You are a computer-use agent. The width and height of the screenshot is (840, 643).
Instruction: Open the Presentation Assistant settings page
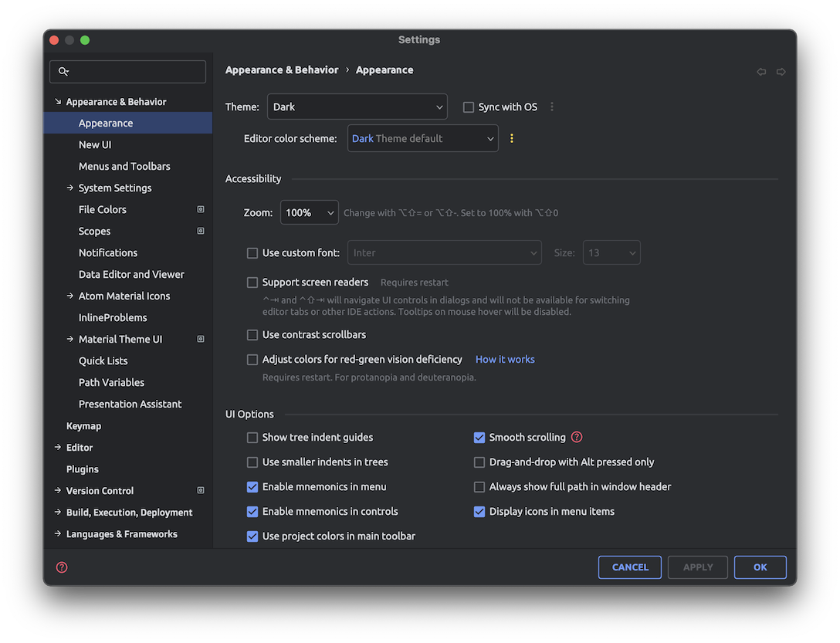pos(130,404)
